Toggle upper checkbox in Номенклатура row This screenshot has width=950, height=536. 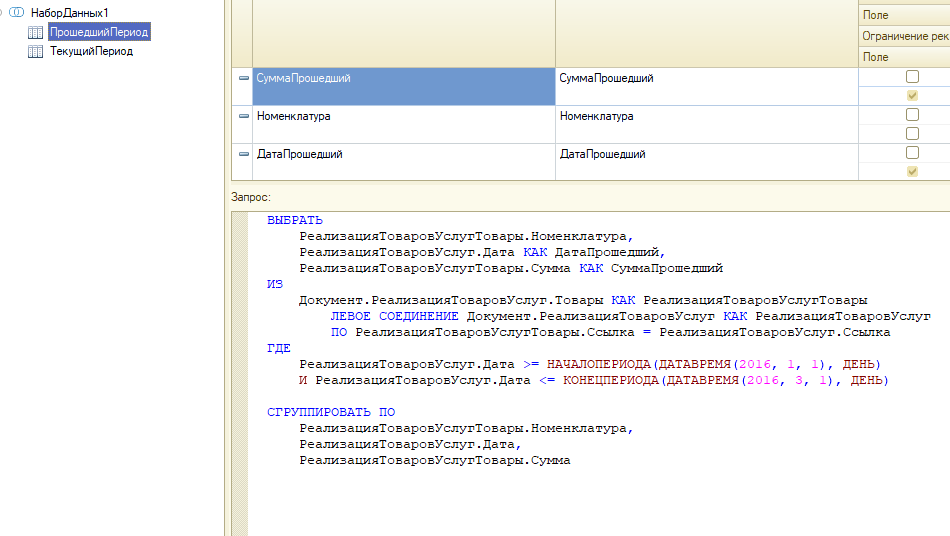[912, 115]
